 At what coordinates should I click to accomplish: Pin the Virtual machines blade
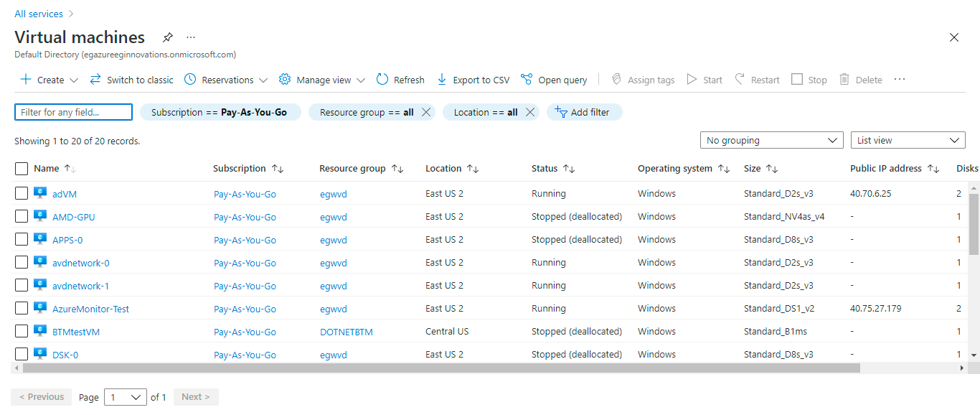(168, 37)
